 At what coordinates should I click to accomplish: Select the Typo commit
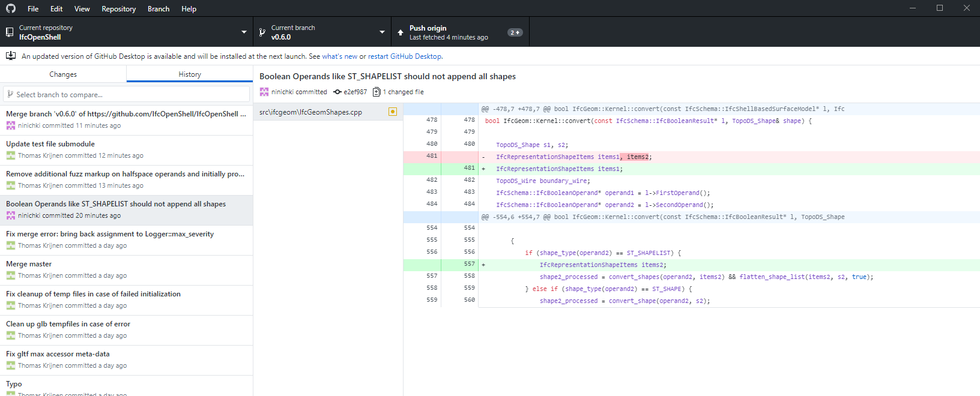[x=126, y=386]
